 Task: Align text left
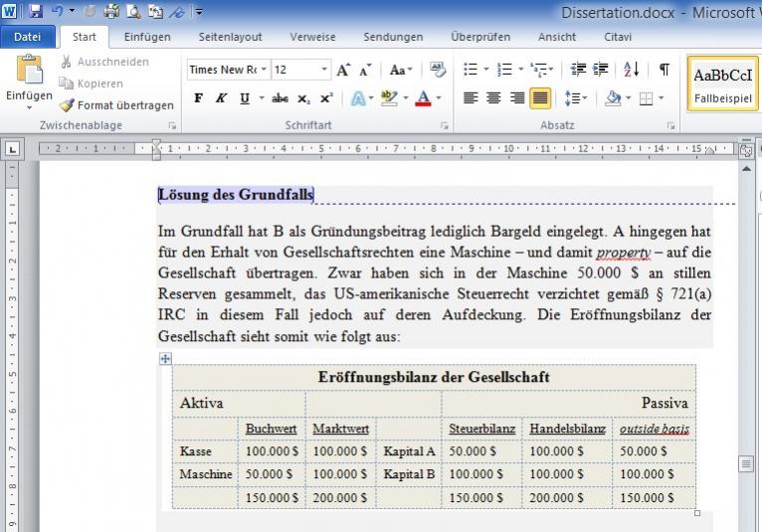coord(470,98)
